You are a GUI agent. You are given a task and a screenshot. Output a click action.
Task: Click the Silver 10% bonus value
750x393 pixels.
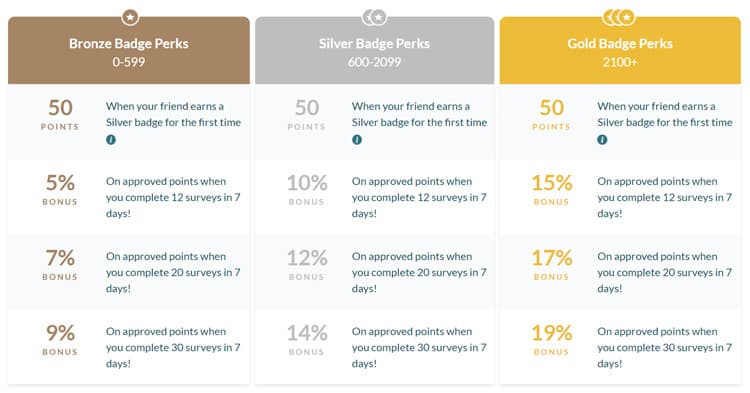(x=307, y=183)
